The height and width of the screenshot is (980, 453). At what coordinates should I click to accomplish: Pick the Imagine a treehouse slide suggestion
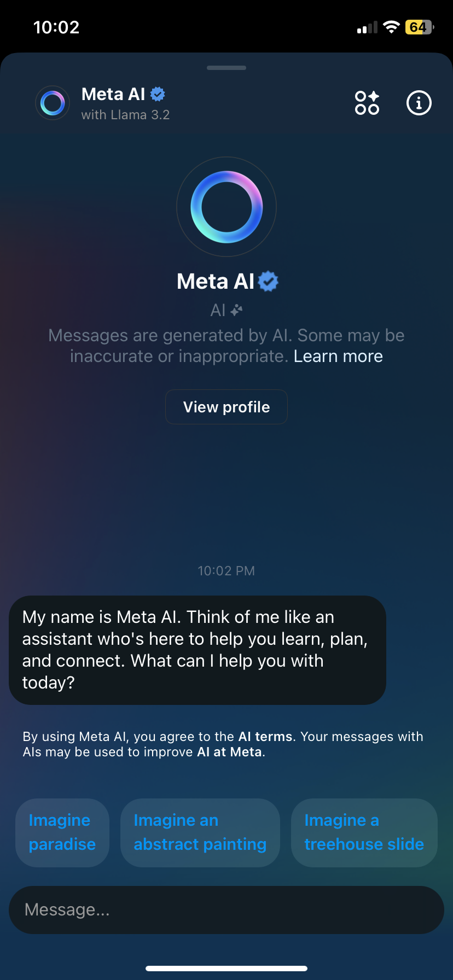pyautogui.click(x=364, y=832)
